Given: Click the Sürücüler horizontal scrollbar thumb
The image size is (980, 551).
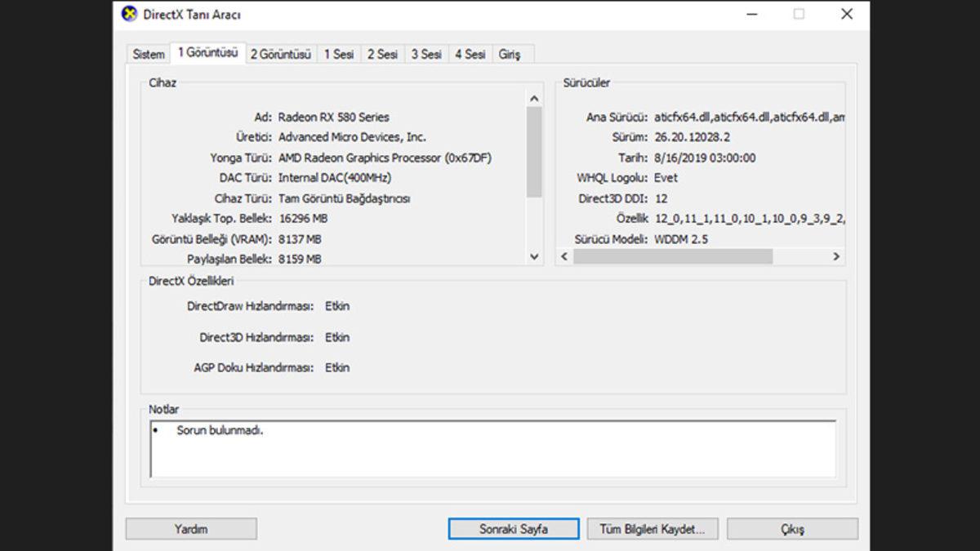Looking at the screenshot, I should coord(672,256).
